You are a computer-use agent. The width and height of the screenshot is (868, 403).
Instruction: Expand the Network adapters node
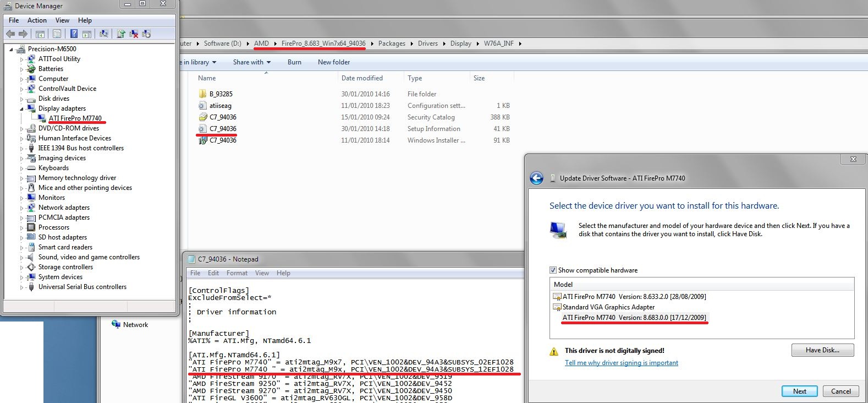(x=22, y=208)
